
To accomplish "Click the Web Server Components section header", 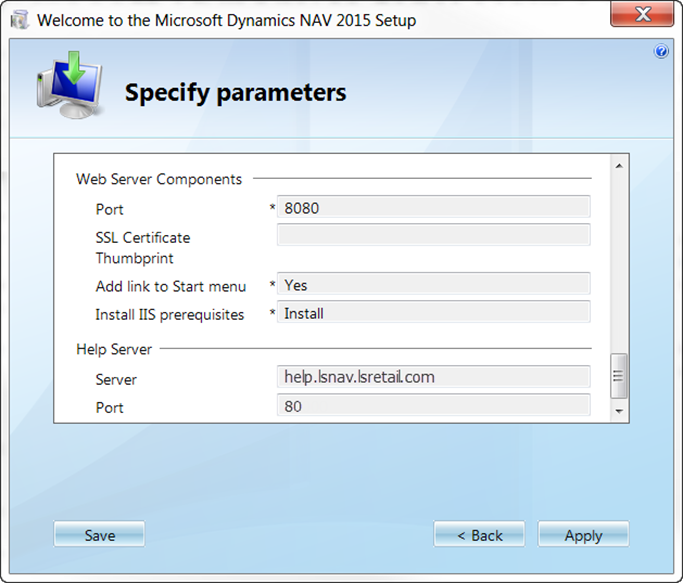I will point(159,180).
